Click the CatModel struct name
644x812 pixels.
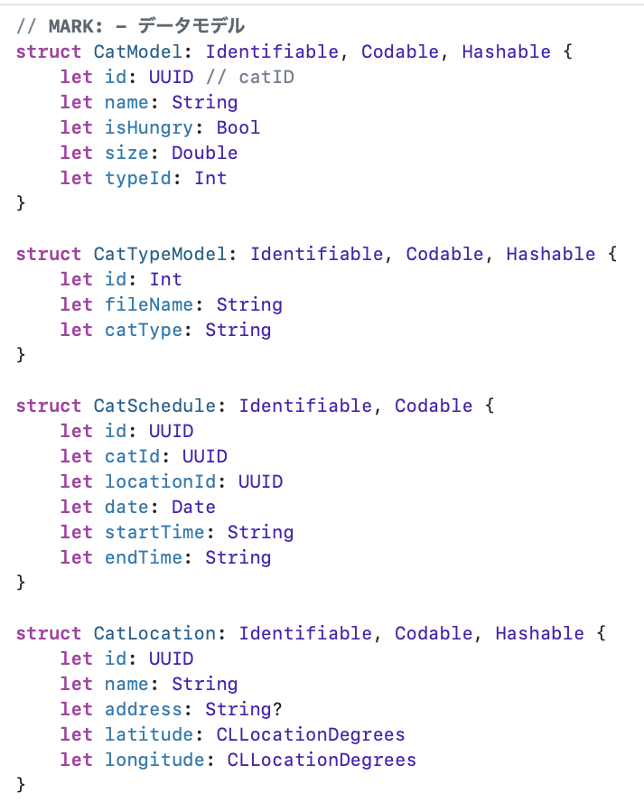(x=137, y=51)
